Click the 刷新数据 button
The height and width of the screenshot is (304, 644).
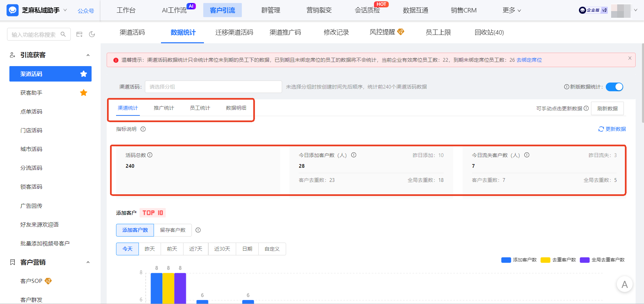coord(607,108)
